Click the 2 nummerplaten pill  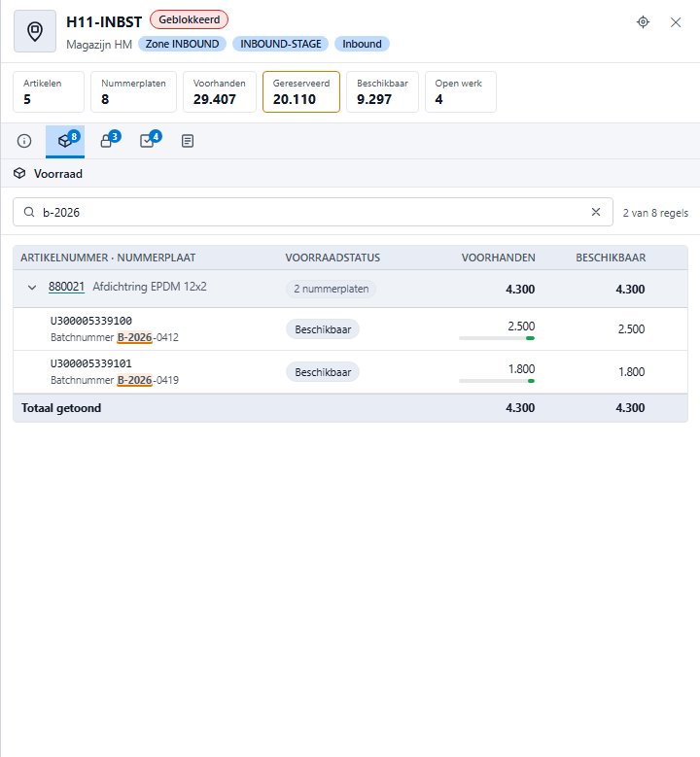[331, 289]
